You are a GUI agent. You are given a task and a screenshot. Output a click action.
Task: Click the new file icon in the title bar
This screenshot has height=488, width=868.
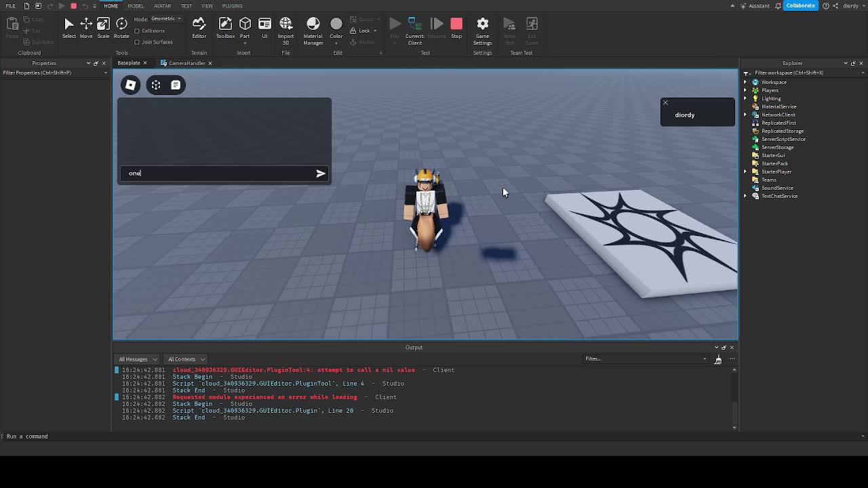(26, 5)
